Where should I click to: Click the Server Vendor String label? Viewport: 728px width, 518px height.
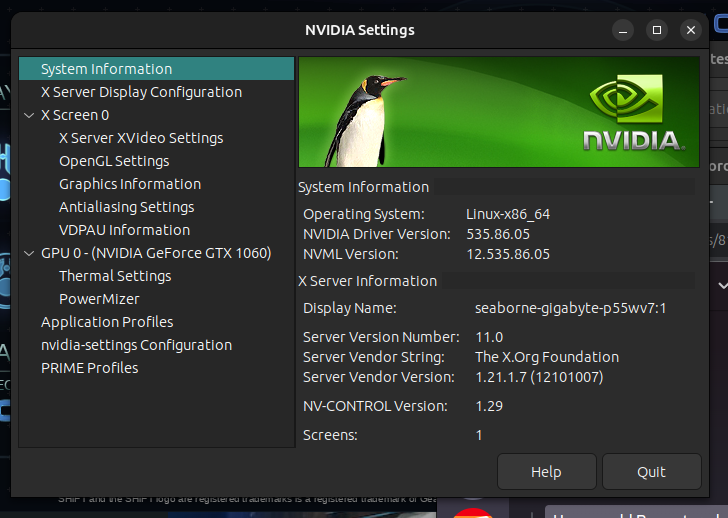(x=374, y=357)
